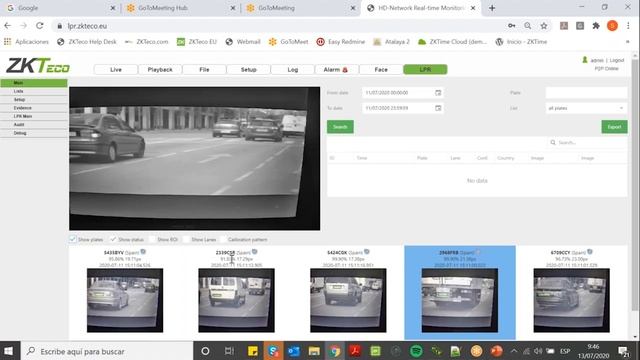Click the table Search box
The image size is (640, 360).
point(587,142)
